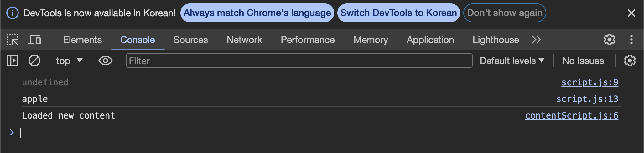This screenshot has width=644, height=153.
Task: Click the info icon in language banner
Action: click(13, 13)
